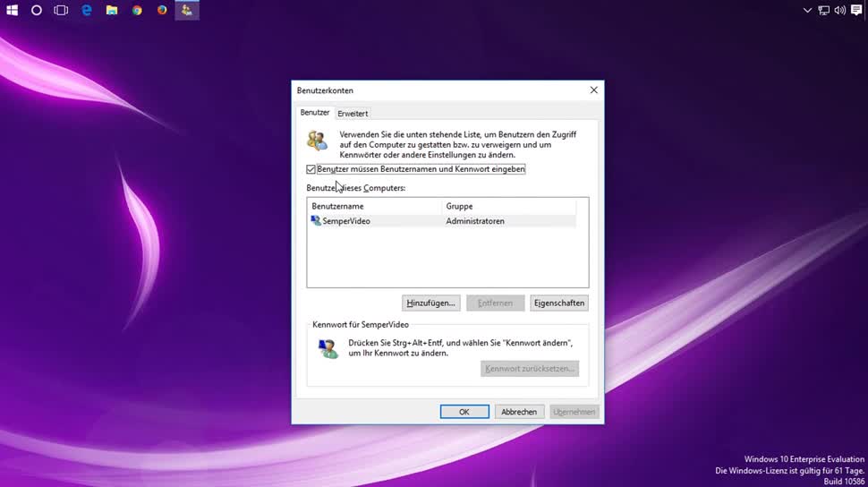Launch Microsoft Edge from taskbar
This screenshot has height=487, width=868.
click(87, 10)
